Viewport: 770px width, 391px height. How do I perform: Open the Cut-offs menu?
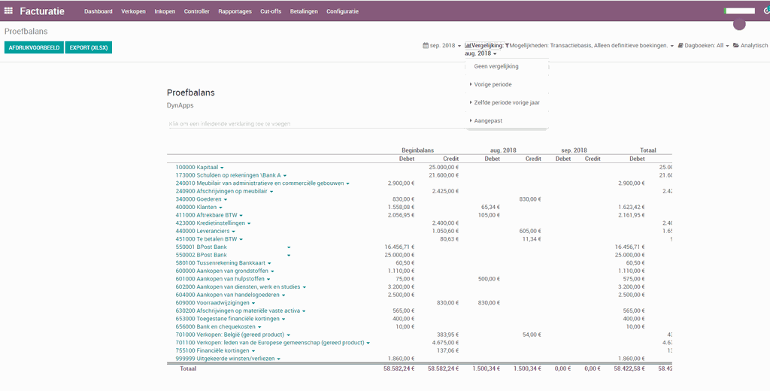coord(271,11)
